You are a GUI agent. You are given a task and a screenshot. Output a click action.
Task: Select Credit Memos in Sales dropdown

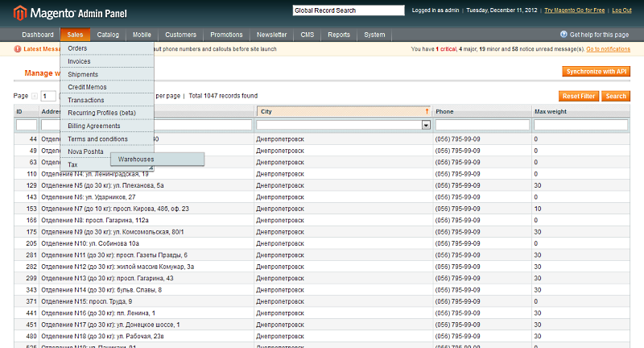coord(107,87)
